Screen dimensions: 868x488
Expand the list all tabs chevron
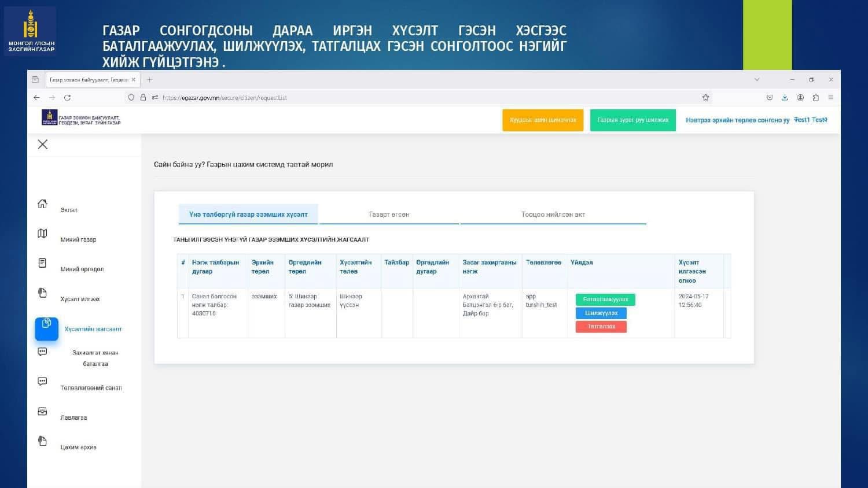tap(756, 80)
